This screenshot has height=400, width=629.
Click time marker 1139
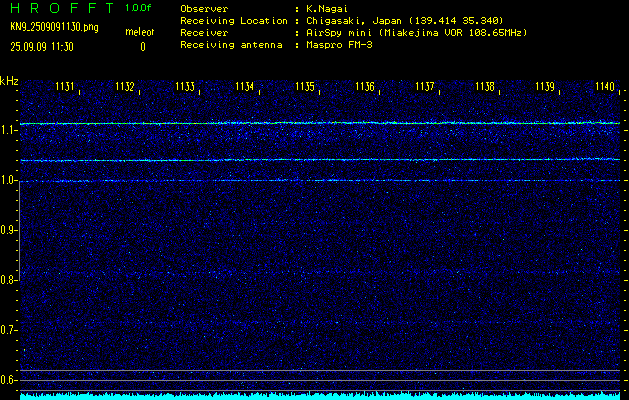tap(545, 86)
